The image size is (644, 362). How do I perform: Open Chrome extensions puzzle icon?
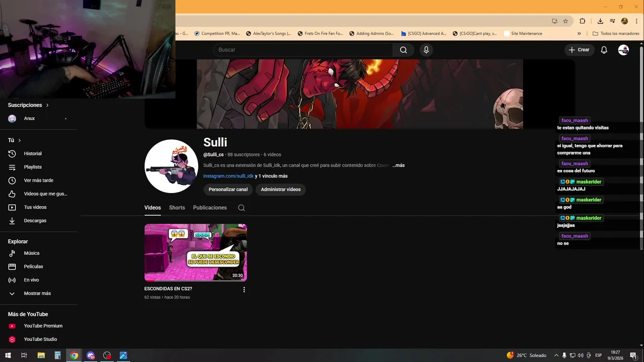click(x=583, y=21)
